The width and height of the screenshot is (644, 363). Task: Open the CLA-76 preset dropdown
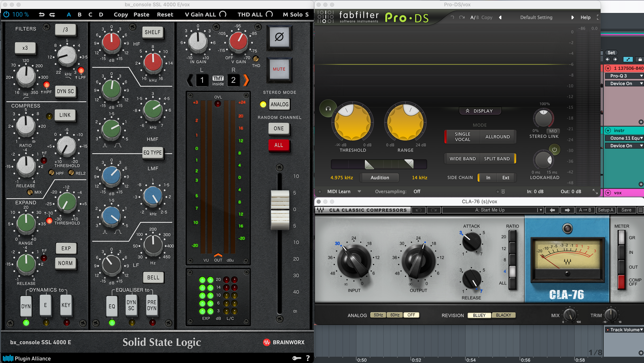coord(540,210)
